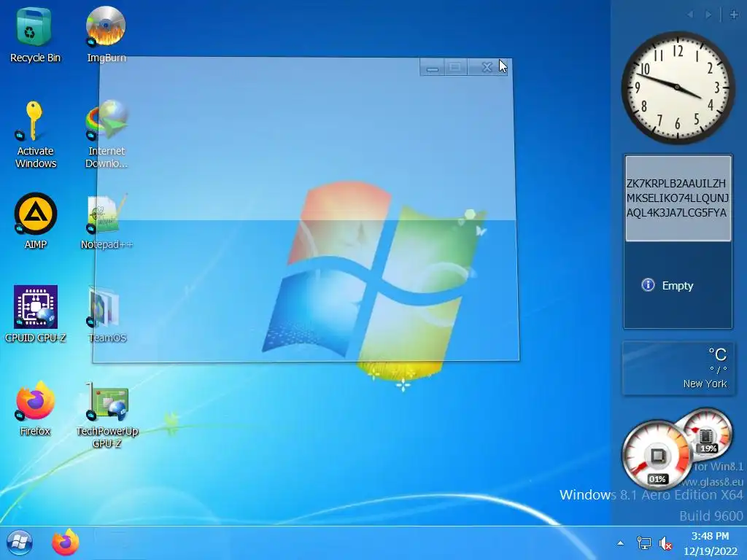The width and height of the screenshot is (747, 560).
Task: Click the RAM usage dial showing 19%
Action: click(x=706, y=432)
